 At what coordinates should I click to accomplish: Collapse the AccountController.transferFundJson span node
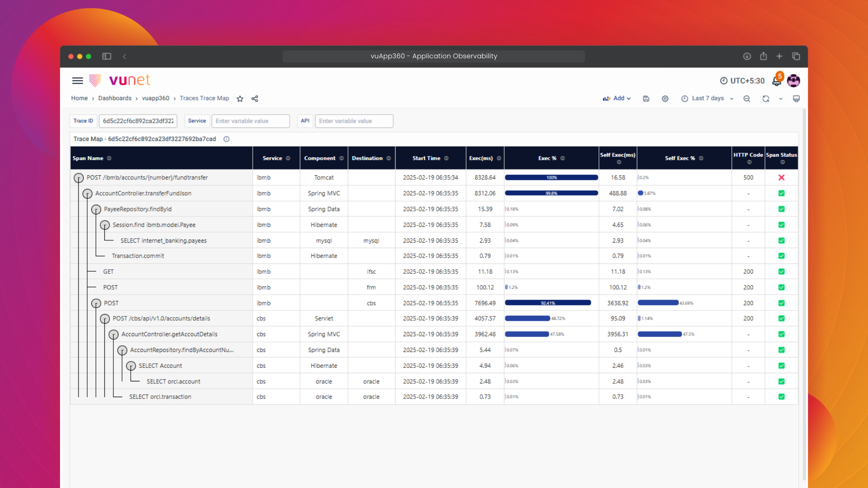point(87,194)
